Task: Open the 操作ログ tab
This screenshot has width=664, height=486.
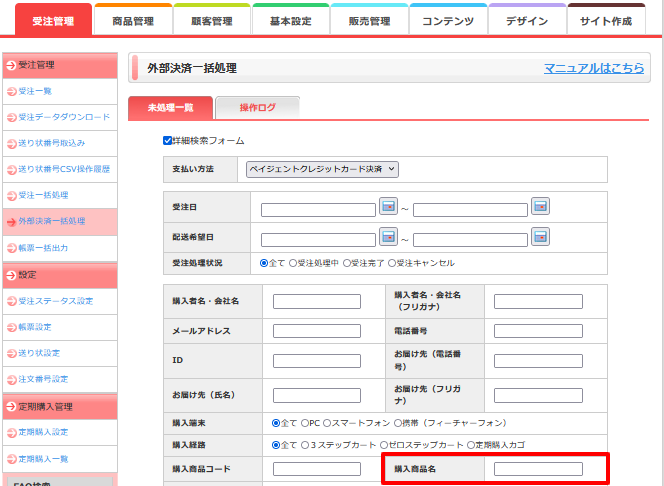Action: (x=257, y=108)
